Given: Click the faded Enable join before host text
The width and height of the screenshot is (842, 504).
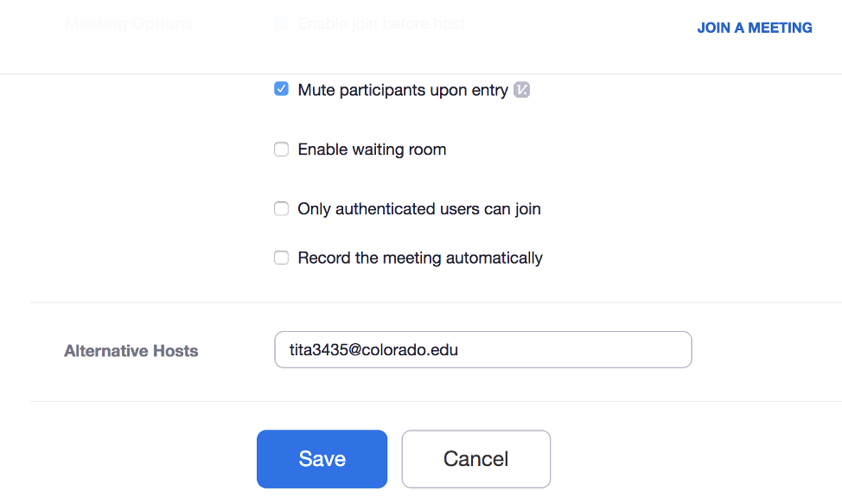Looking at the screenshot, I should 381,23.
